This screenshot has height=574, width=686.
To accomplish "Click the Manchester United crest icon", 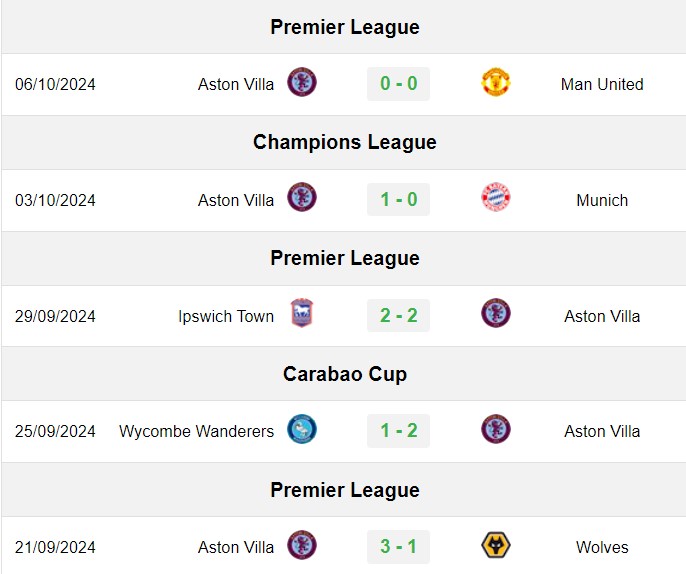I will pyautogui.click(x=496, y=82).
